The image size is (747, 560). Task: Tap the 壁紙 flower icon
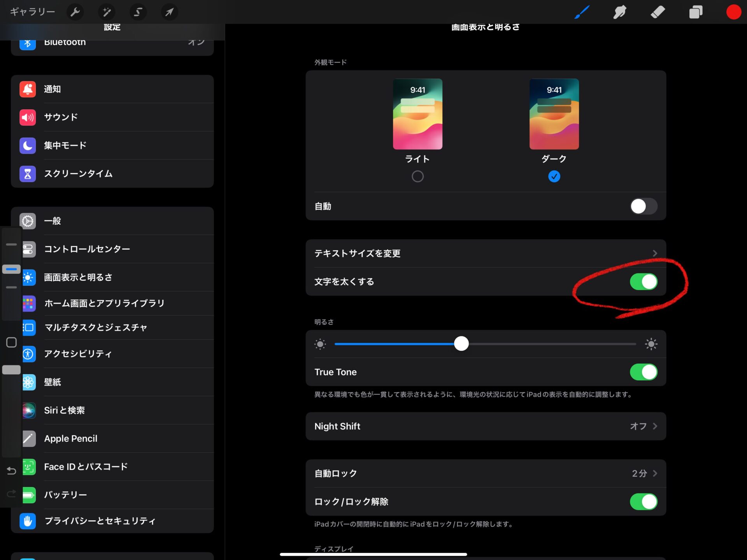[29, 382]
